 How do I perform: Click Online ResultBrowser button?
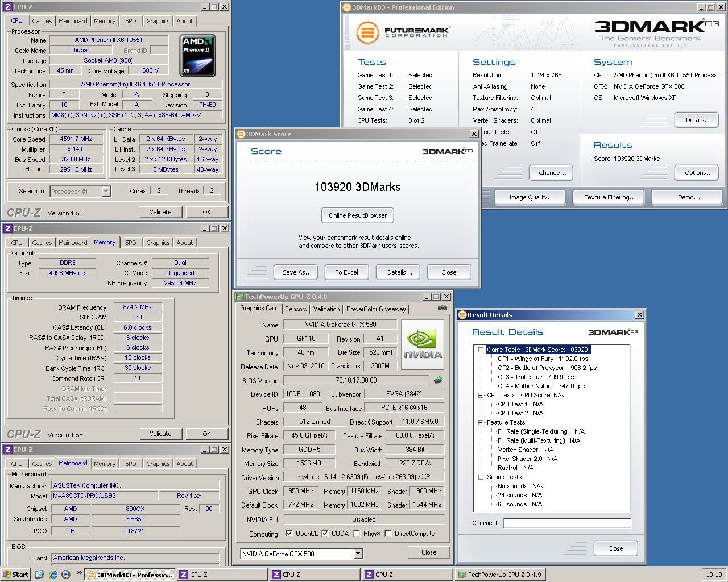[x=358, y=215]
